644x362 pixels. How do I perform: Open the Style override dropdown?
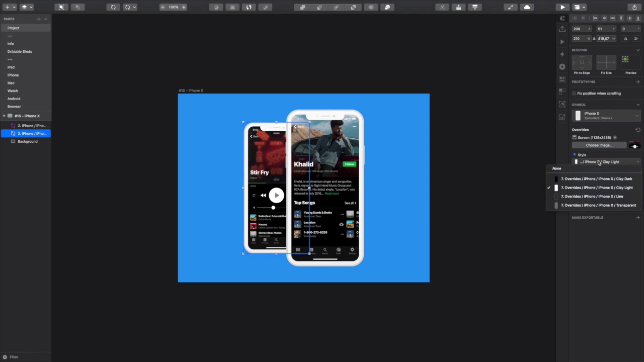click(606, 162)
